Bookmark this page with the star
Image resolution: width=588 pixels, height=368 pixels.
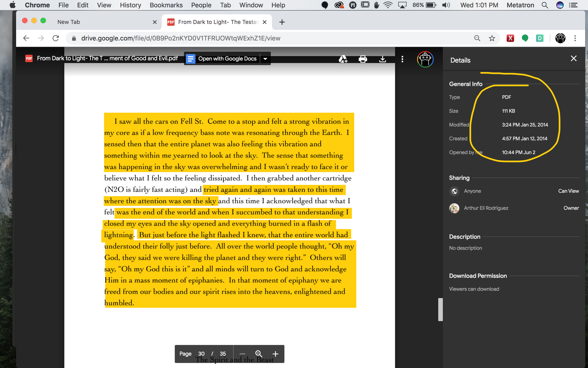pos(492,38)
